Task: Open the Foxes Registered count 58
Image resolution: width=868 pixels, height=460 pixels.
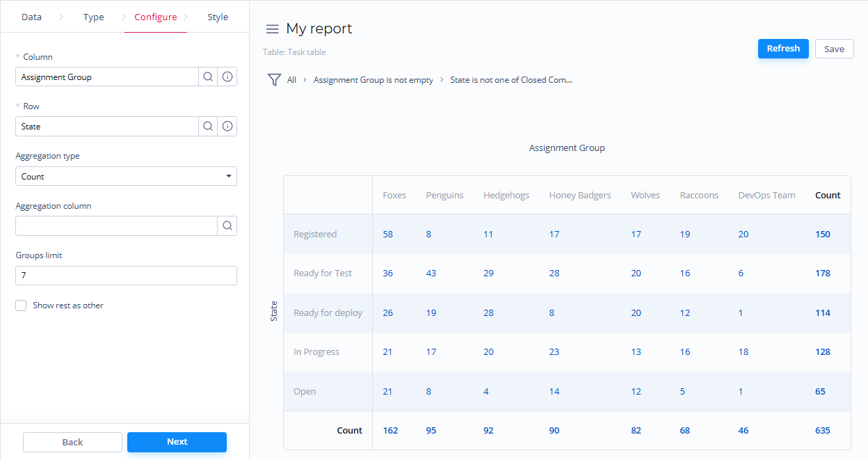Action: click(x=387, y=235)
